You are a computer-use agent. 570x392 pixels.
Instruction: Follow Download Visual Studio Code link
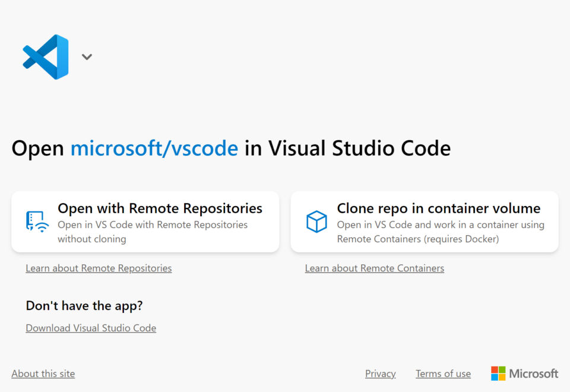click(x=91, y=328)
